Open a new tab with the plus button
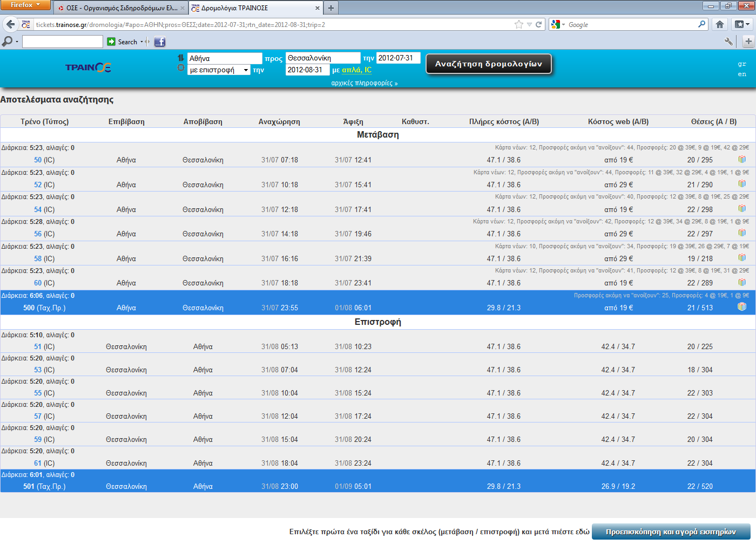 (x=331, y=8)
